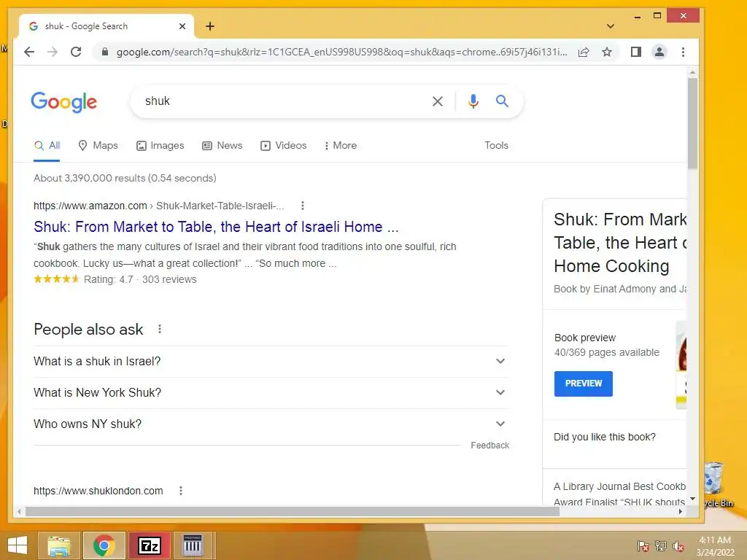Screen dimensions: 747x560
Task: Click the horizontal scrollbar at page bottom
Action: 292,511
